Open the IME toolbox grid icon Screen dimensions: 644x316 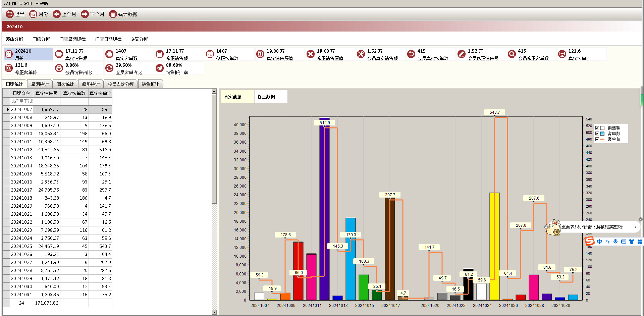click(640, 242)
